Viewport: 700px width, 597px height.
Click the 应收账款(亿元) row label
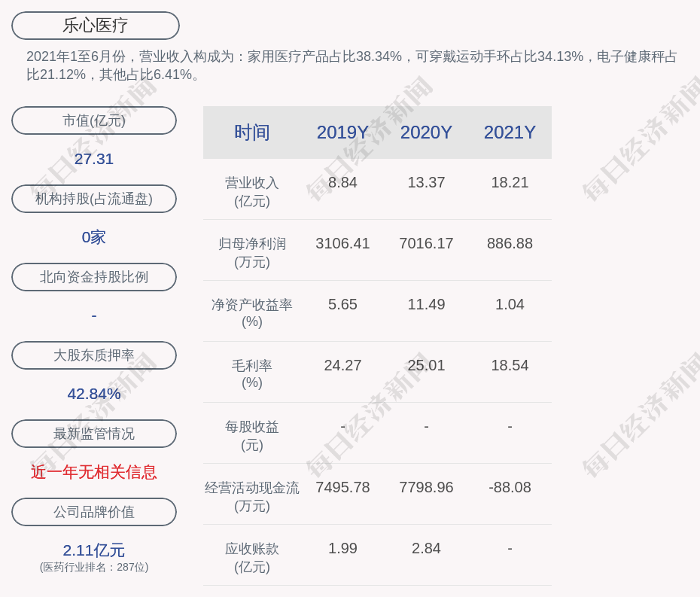point(252,558)
